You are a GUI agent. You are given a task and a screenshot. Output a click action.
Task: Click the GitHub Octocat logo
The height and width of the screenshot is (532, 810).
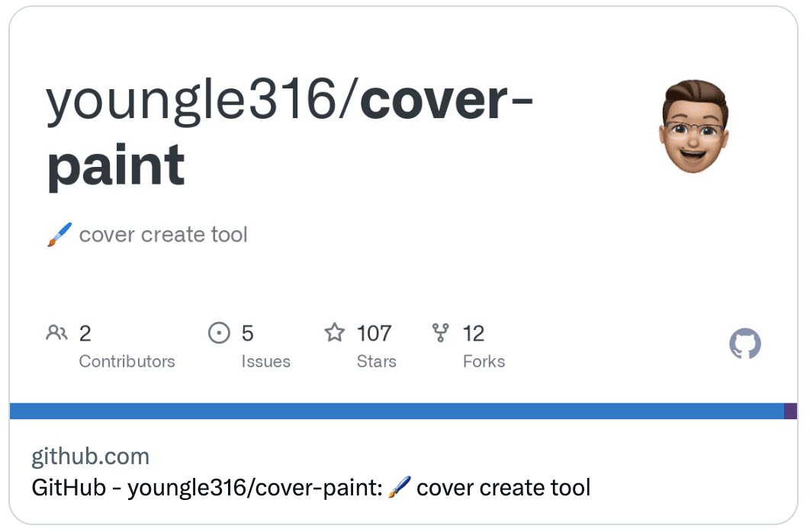[745, 345]
